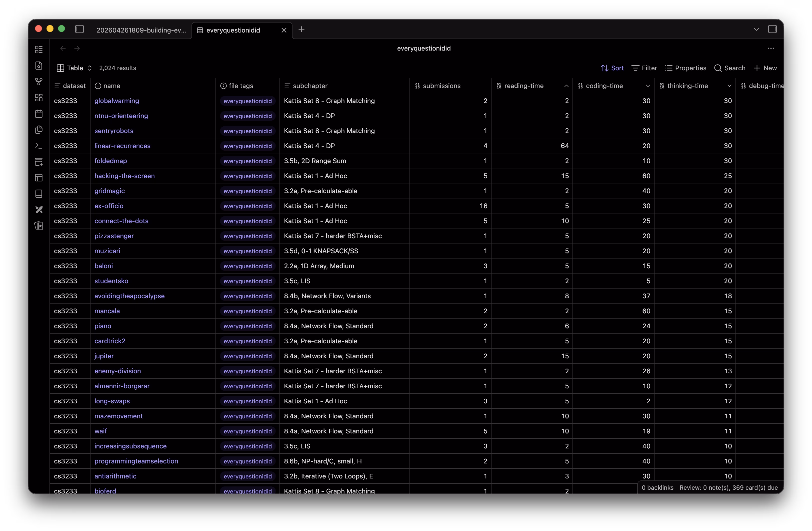Screen dimensions: 812x531
Task: Open the coding-time column sort dropdown
Action: point(647,86)
